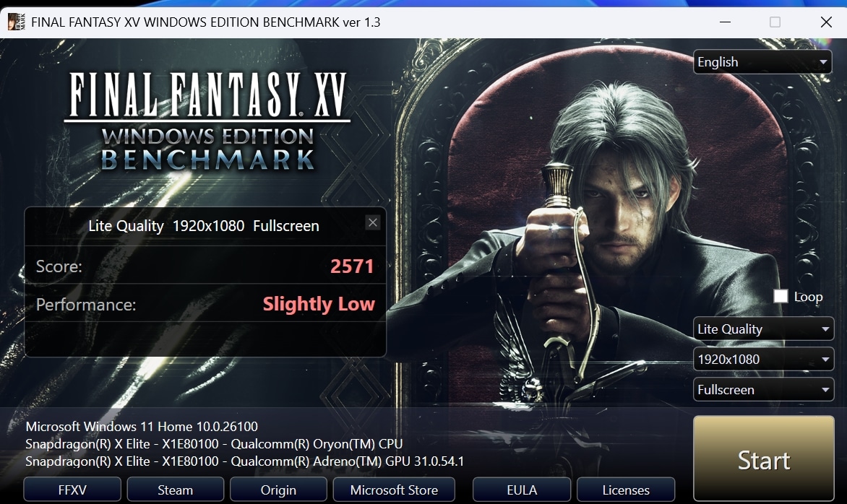847x504 pixels.
Task: Open the English language dropdown
Action: coord(762,62)
